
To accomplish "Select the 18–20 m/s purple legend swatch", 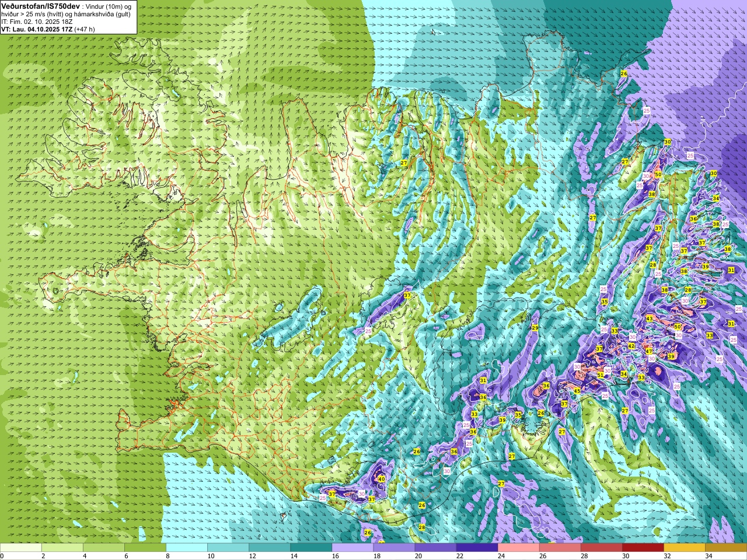I will click(394, 548).
